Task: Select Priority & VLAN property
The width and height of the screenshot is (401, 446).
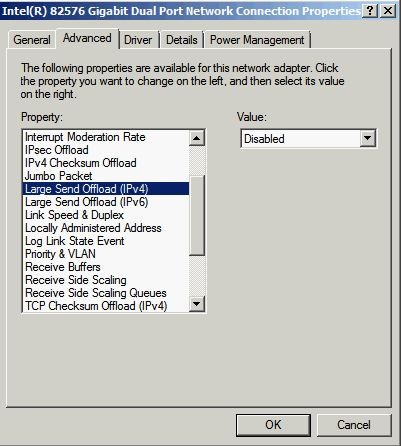Action: pos(106,254)
